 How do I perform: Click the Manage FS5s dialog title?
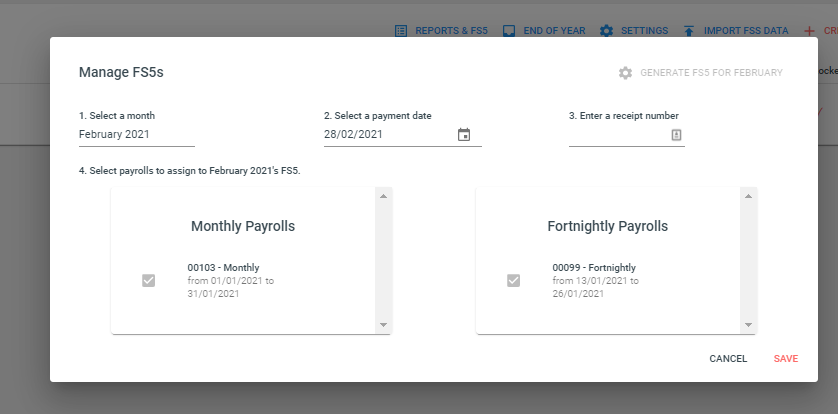121,72
